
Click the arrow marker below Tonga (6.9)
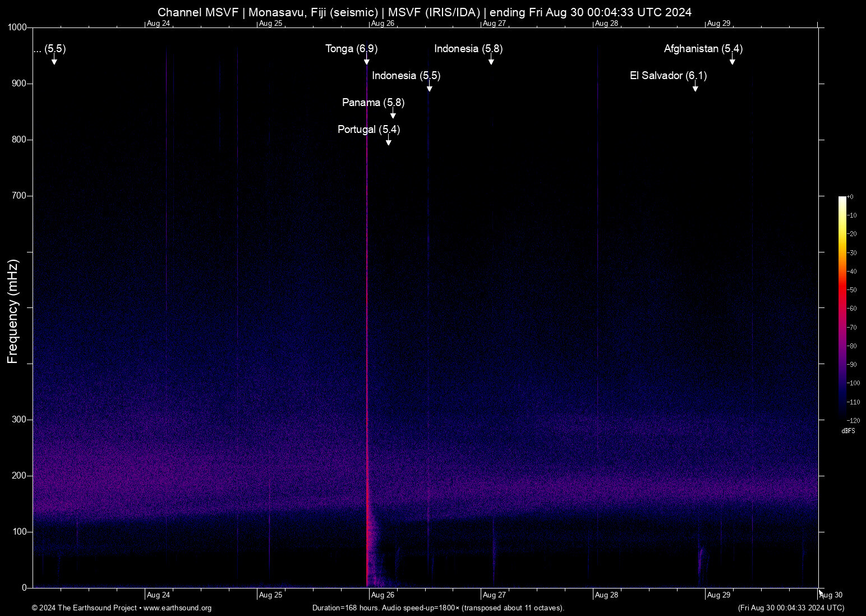(x=366, y=61)
